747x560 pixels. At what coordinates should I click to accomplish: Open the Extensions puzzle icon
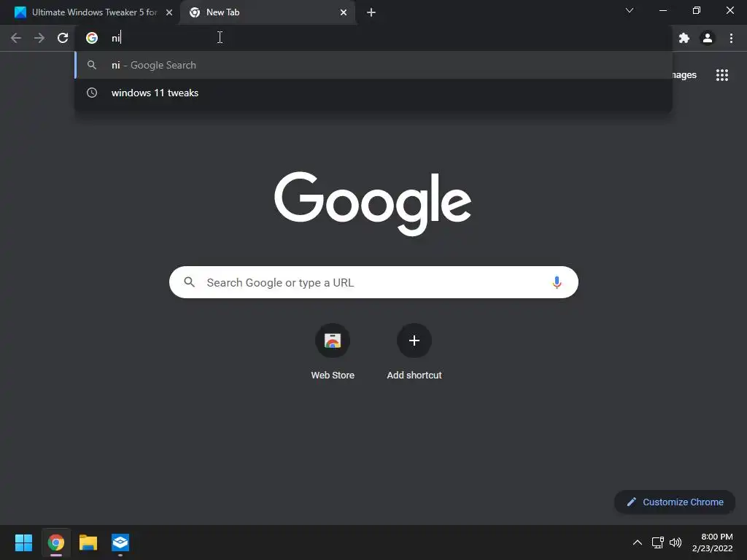pos(684,38)
